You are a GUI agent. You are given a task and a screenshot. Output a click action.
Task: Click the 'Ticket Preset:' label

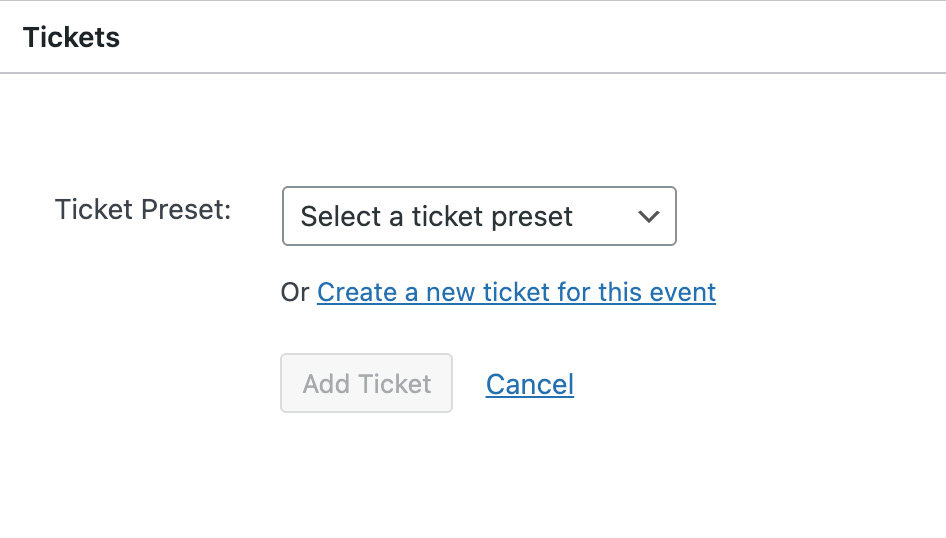pyautogui.click(x=143, y=210)
